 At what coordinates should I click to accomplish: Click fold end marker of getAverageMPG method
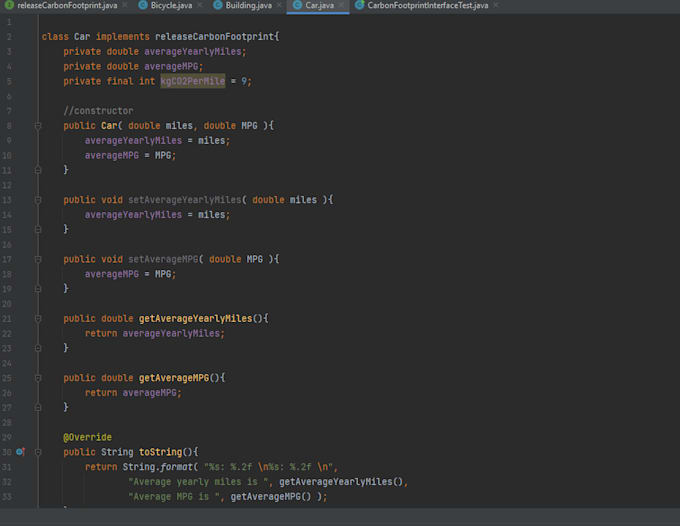(38, 408)
